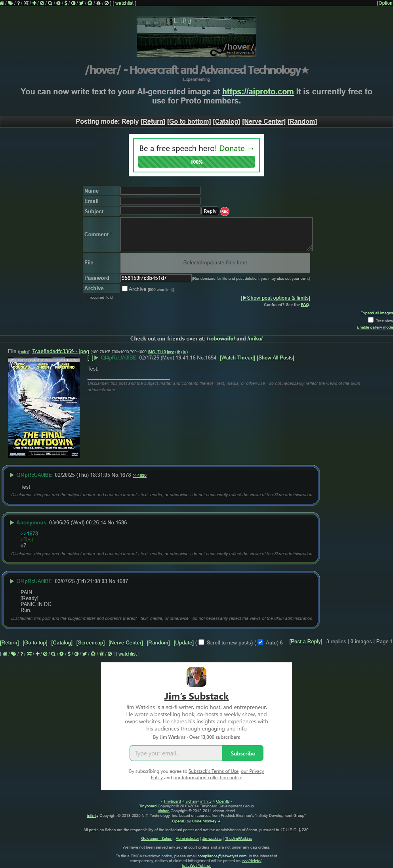The width and height of the screenshot is (393, 868).
Task: Hide the file via the (hide) link
Action: (24, 352)
